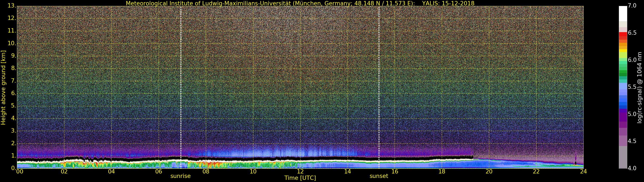This screenshot has height=182, width=644.
Task: Click the white dotted sunset marker line
Action: click(x=379, y=87)
